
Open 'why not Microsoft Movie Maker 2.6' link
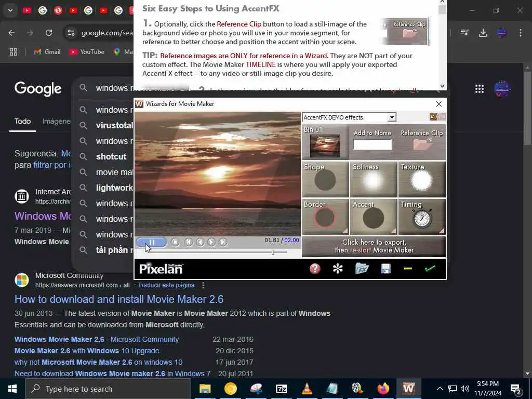pos(98,362)
